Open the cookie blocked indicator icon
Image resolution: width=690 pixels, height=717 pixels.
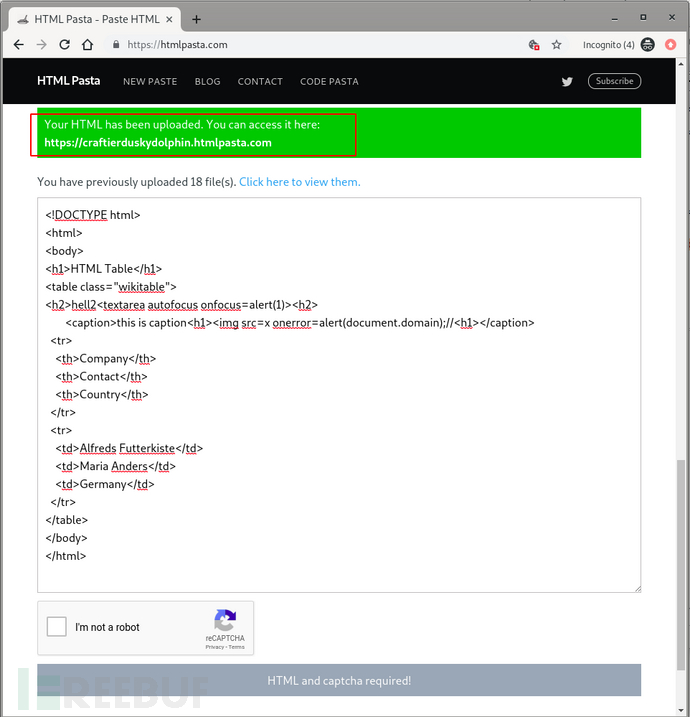(534, 45)
